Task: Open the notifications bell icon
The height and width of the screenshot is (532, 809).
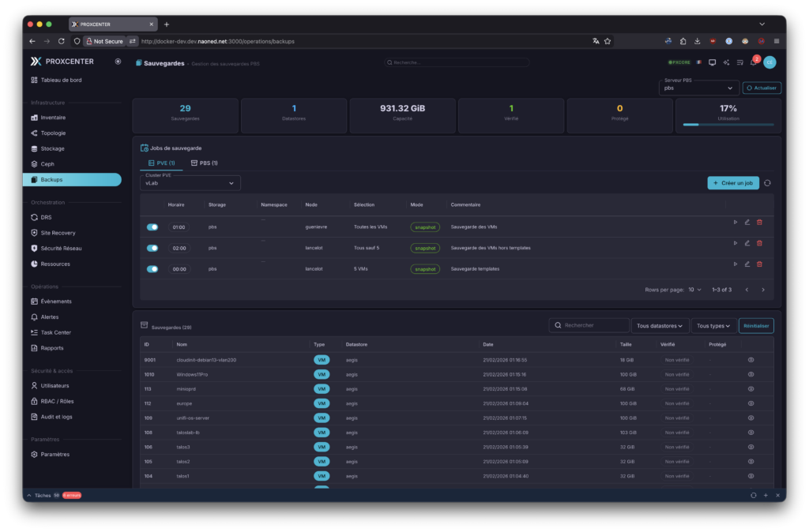Action: 753,62
